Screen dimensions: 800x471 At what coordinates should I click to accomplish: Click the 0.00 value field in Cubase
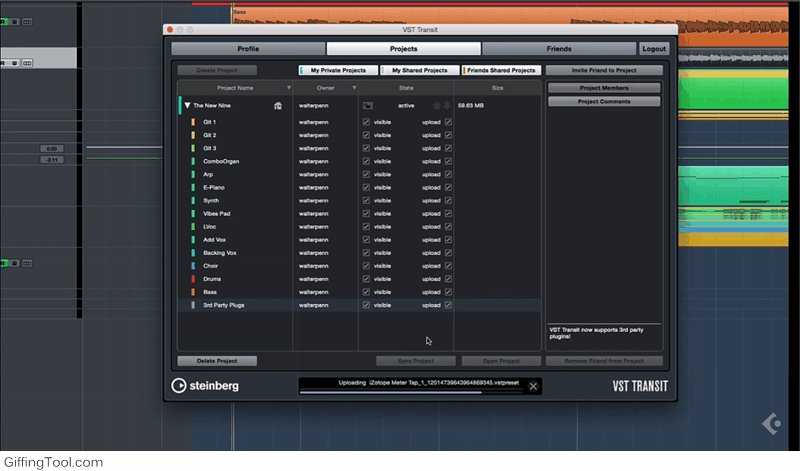tap(52, 148)
